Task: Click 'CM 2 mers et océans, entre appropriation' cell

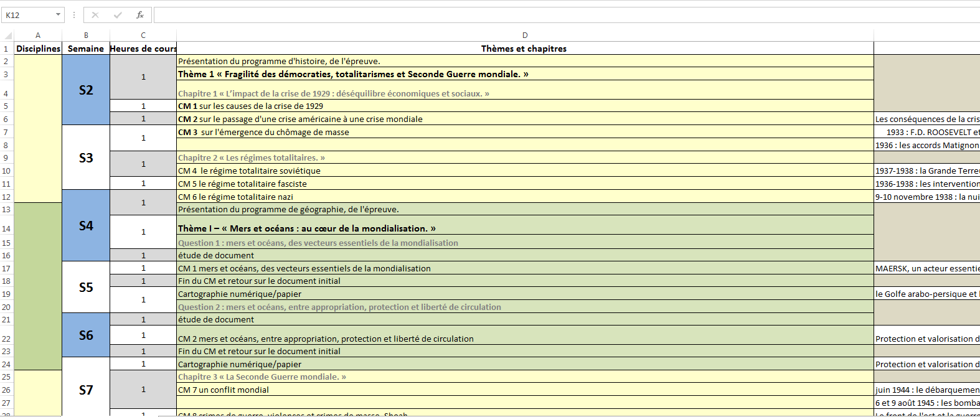Action: (525, 335)
